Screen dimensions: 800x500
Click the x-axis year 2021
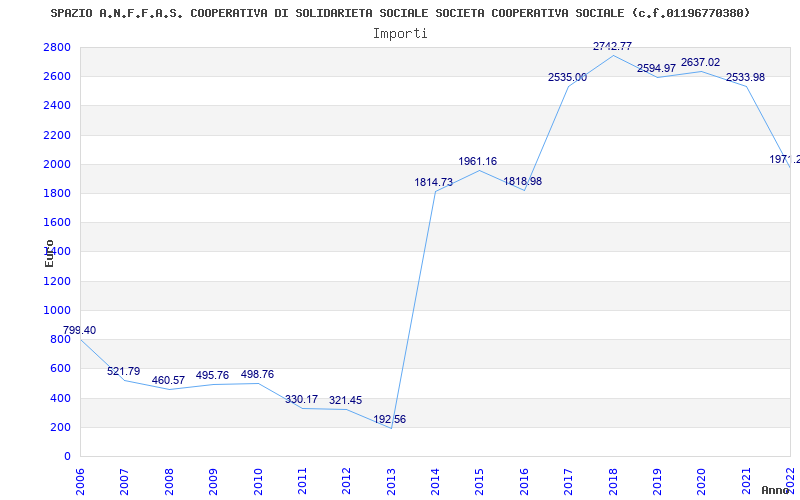tap(746, 482)
